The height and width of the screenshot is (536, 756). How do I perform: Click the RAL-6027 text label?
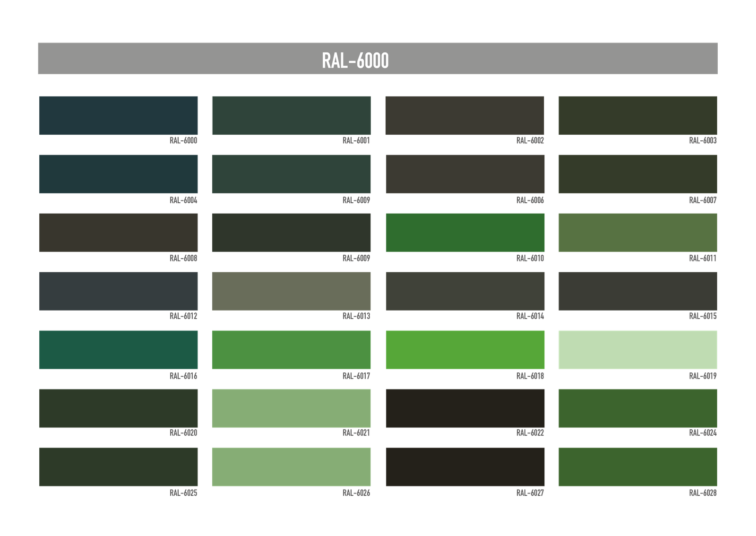[530, 493]
